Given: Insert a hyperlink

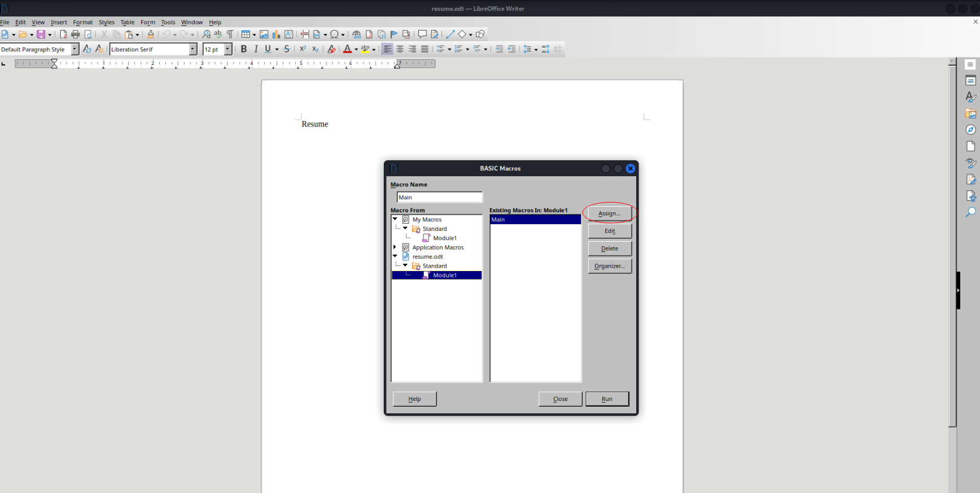Looking at the screenshot, I should pos(357,34).
